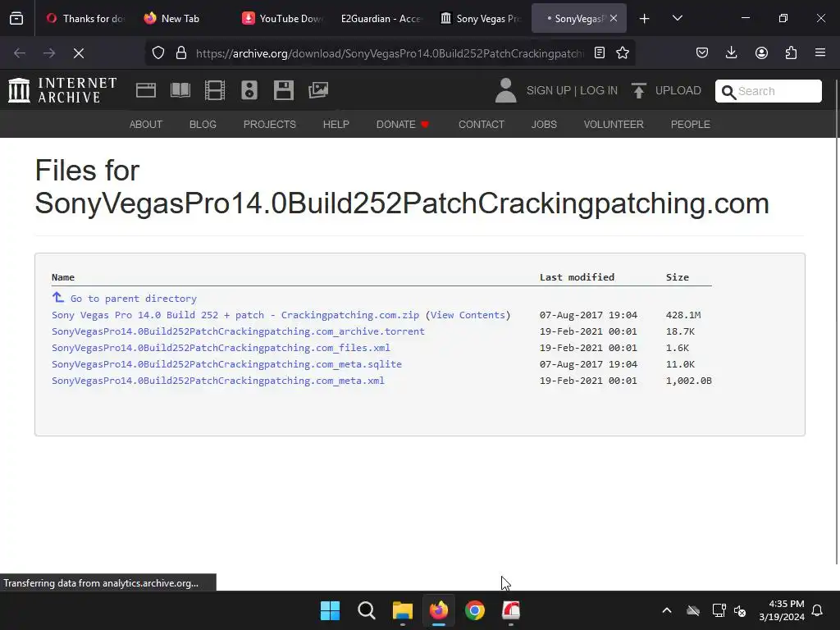Open the Web (Wayback) media icon
The image size is (840, 630).
coord(146,90)
